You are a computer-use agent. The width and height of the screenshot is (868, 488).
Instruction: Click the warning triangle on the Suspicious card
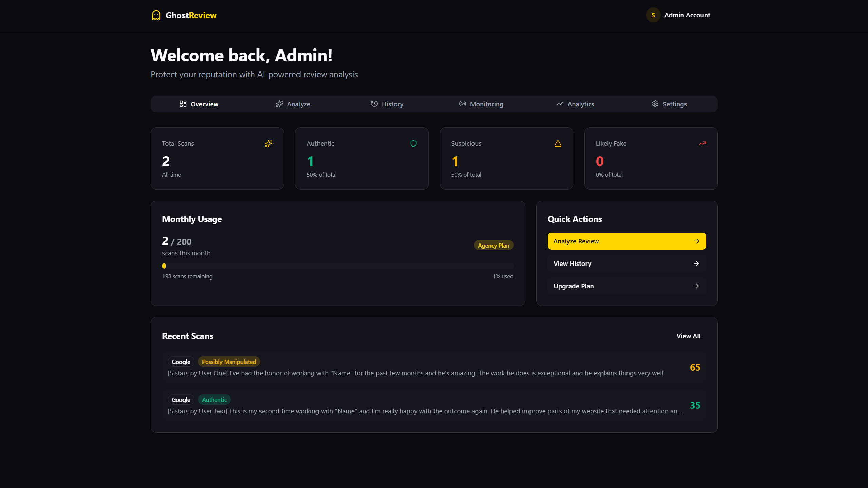coord(558,143)
